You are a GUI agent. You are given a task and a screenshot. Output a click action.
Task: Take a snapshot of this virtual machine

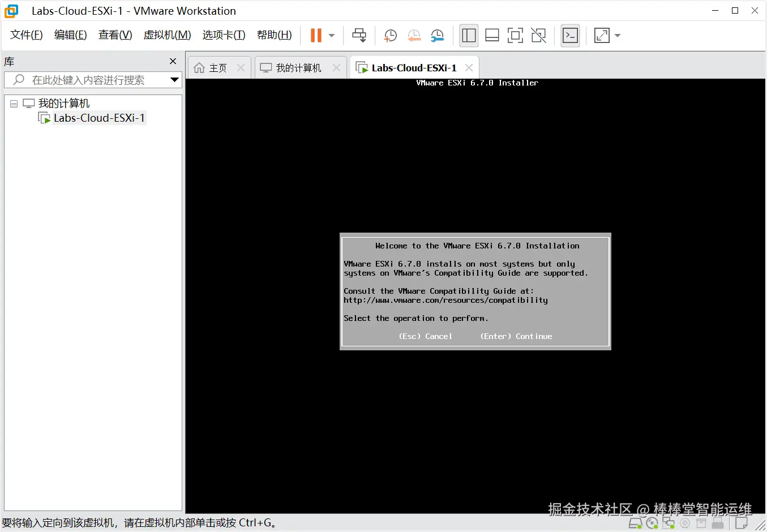tap(391, 36)
